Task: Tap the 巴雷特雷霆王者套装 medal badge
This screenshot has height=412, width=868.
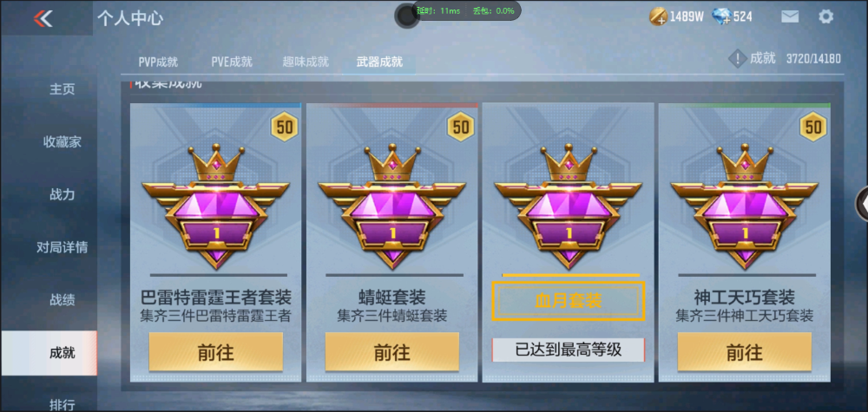Action: coord(216,207)
